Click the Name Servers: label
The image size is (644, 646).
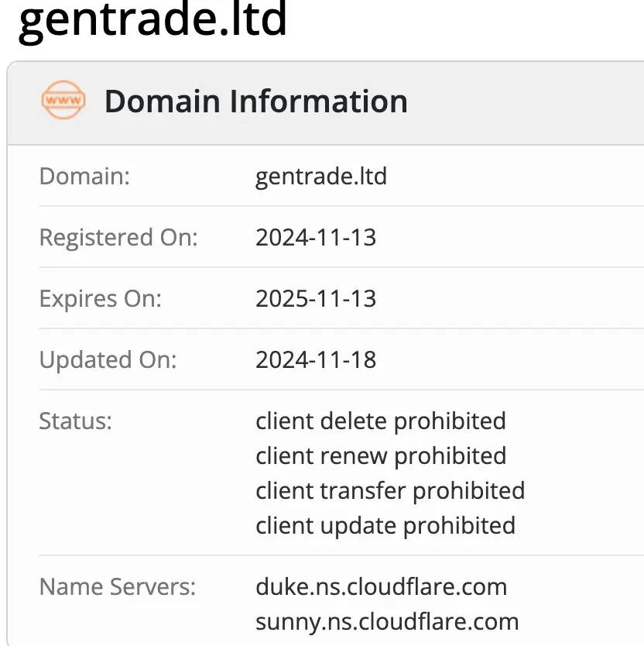click(118, 586)
